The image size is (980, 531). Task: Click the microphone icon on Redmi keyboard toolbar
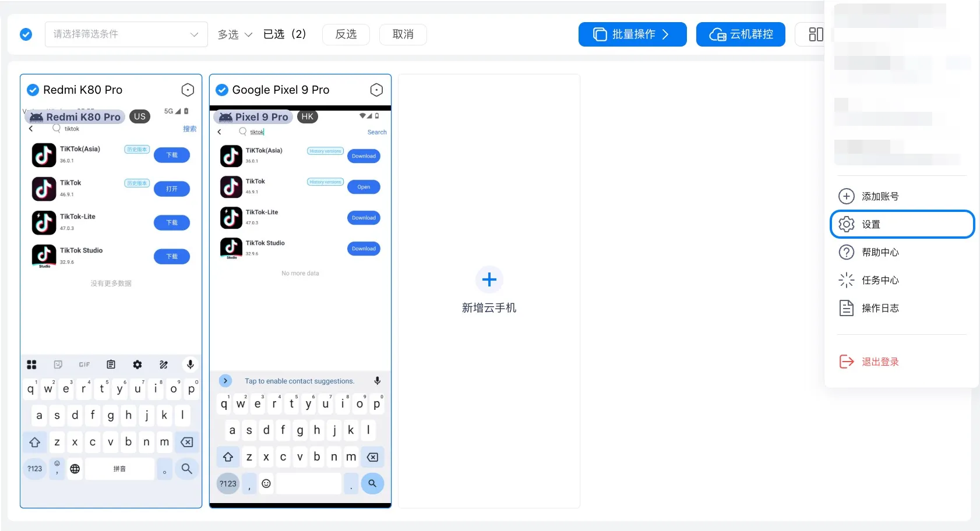point(190,364)
